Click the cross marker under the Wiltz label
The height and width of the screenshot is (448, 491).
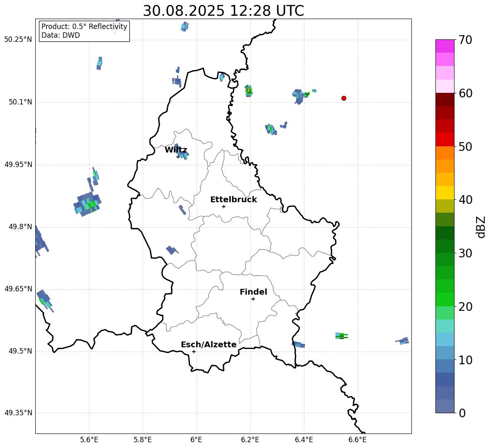pyautogui.click(x=178, y=157)
